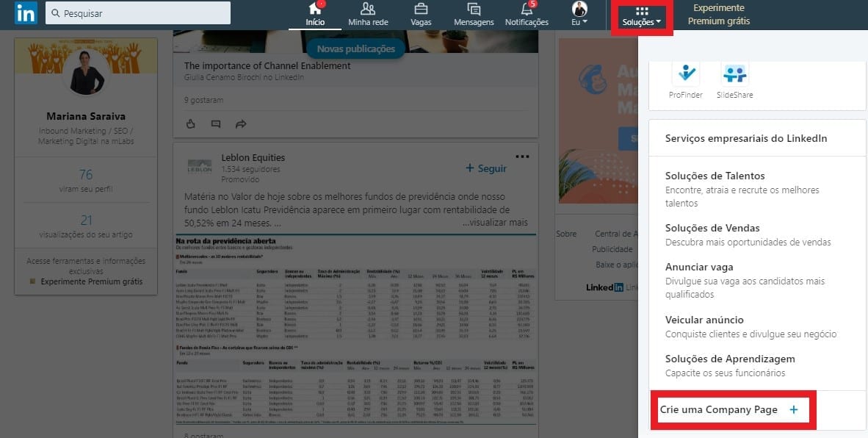
Task: Open the SlideShare service icon
Action: click(x=734, y=71)
